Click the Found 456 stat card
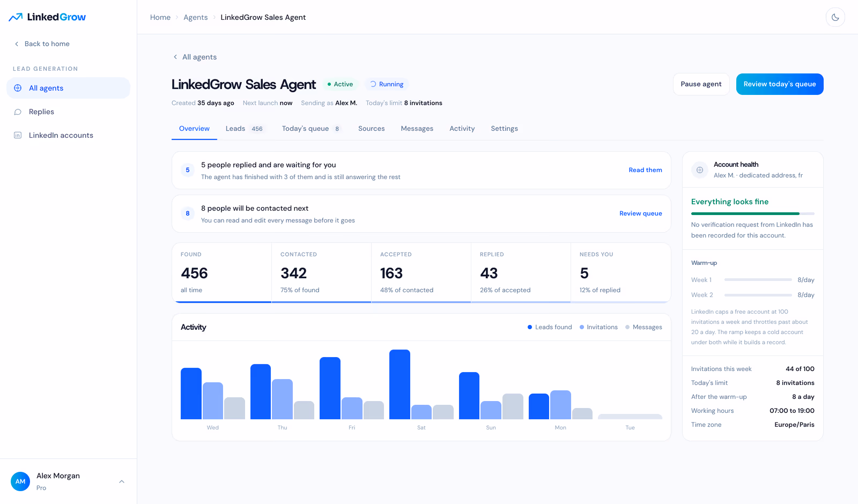The height and width of the screenshot is (504, 858). click(x=222, y=273)
